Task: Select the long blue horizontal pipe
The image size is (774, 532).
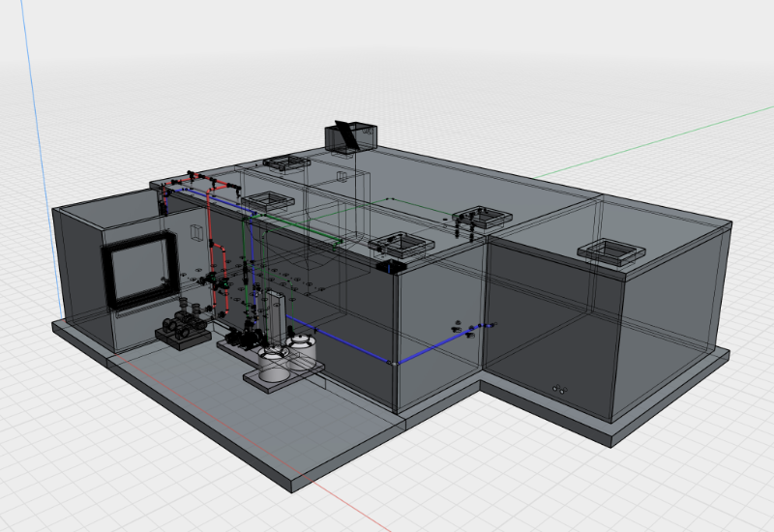Action: pos(339,340)
